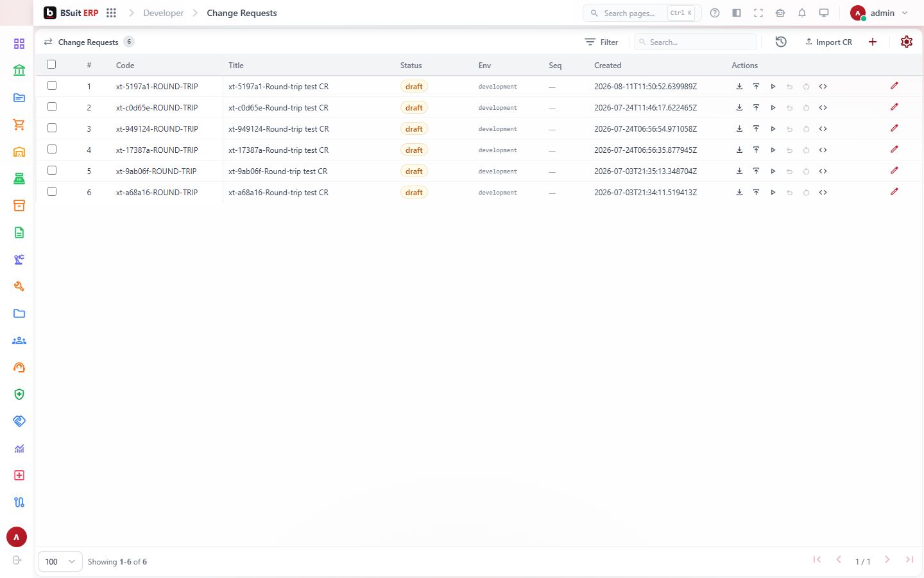
Task: Click the download icon for xt-c0d65e row
Action: pyautogui.click(x=739, y=108)
